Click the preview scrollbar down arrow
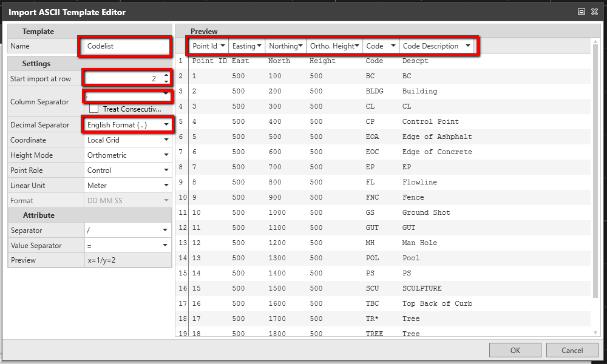 click(595, 332)
